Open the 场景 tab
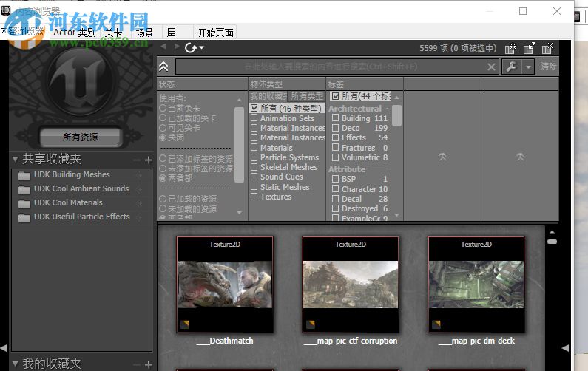This screenshot has height=371, width=588. point(145,33)
